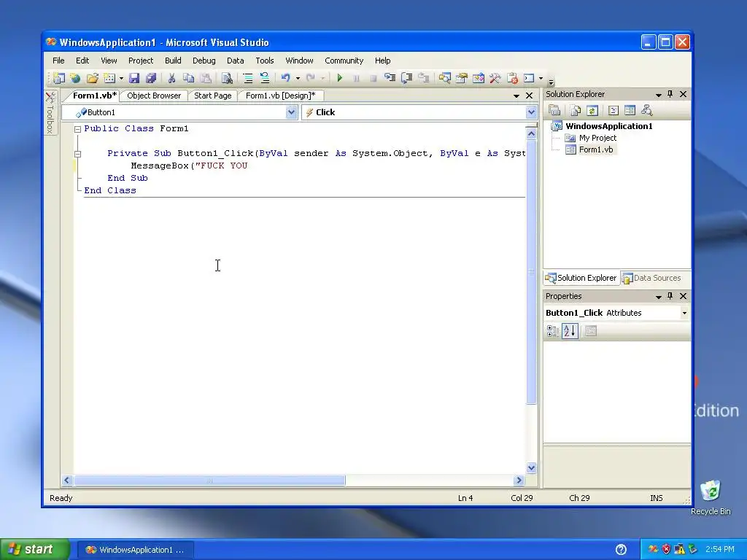This screenshot has width=747, height=560.
Task: Close the active Form1.vb document tab
Action: [x=529, y=96]
